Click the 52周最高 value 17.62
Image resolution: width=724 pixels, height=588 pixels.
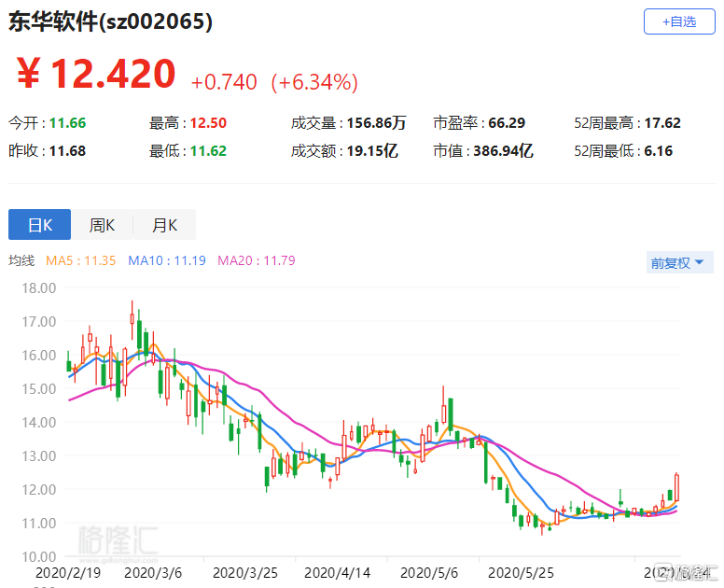[662, 123]
